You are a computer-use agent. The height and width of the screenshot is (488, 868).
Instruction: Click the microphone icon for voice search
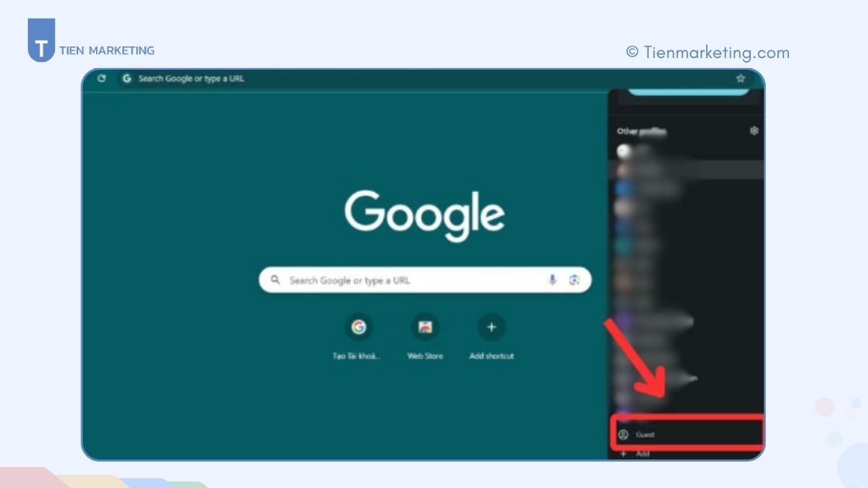[551, 280]
